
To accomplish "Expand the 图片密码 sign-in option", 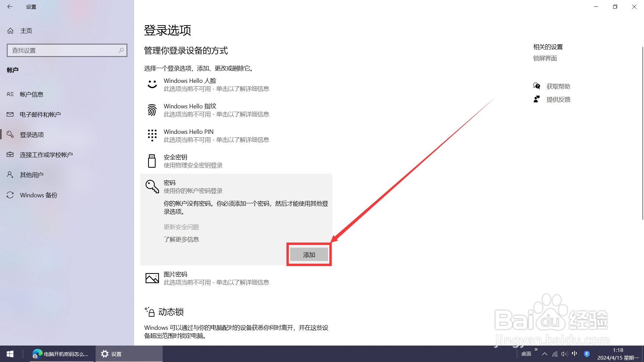I will coord(236,278).
